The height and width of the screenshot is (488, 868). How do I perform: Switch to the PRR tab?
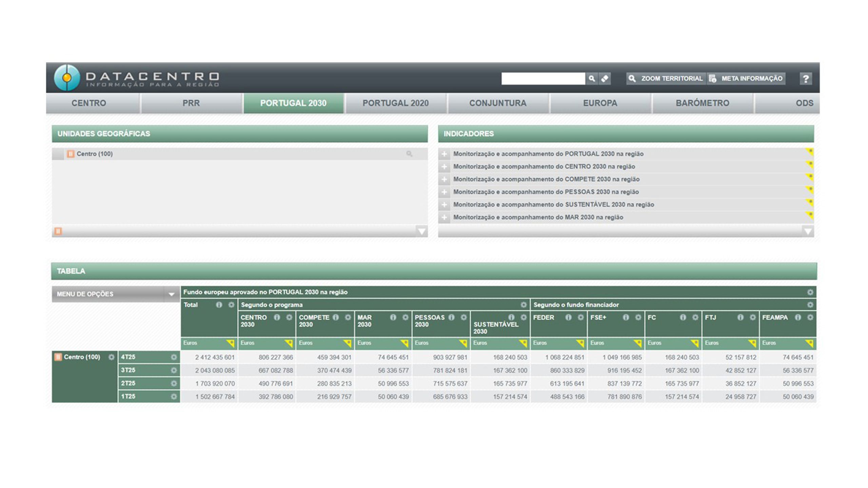point(191,103)
